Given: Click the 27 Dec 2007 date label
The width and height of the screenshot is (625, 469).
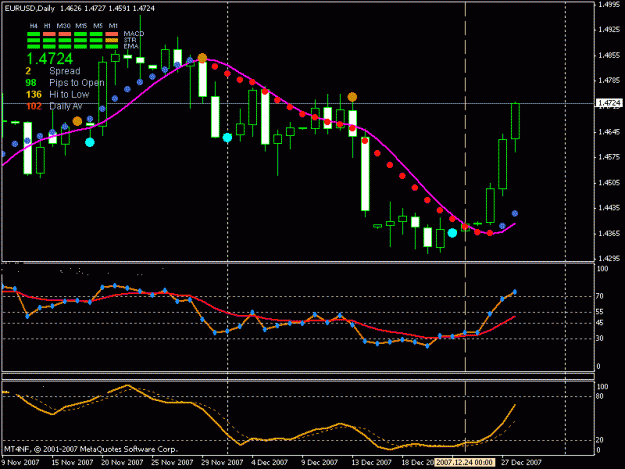Looking at the screenshot, I should tap(521, 462).
